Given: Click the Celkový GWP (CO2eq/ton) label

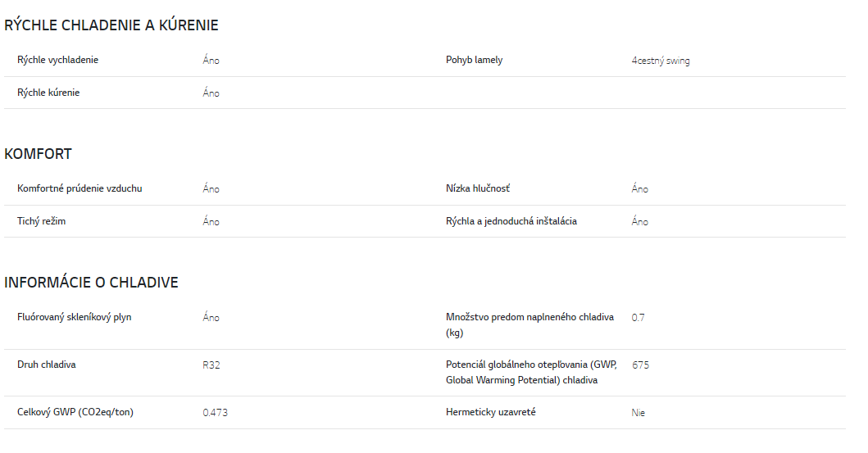Looking at the screenshot, I should pyautogui.click(x=75, y=412).
